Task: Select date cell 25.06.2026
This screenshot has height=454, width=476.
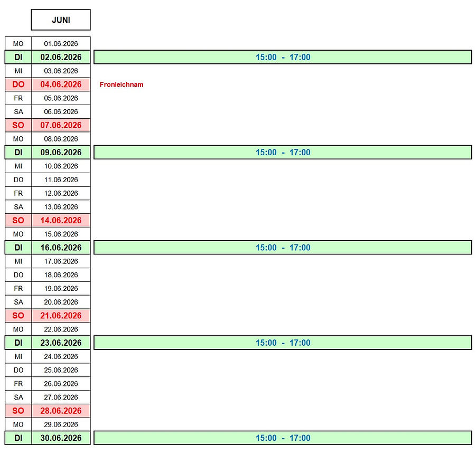Action: 61,370
